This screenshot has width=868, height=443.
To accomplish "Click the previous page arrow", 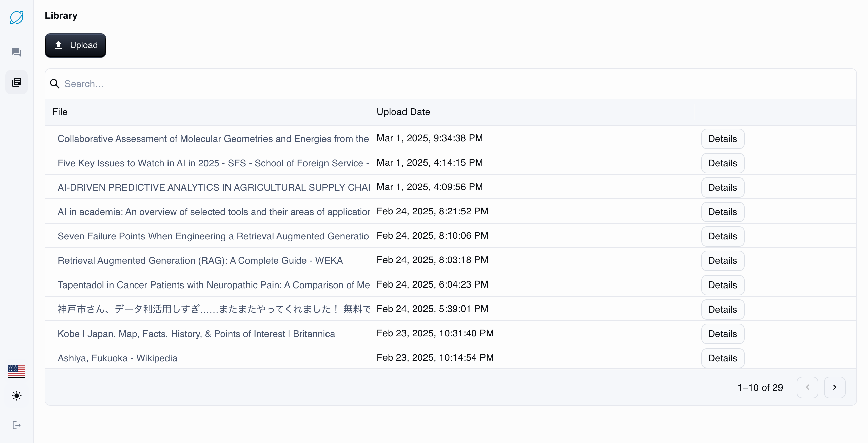I will [x=807, y=387].
